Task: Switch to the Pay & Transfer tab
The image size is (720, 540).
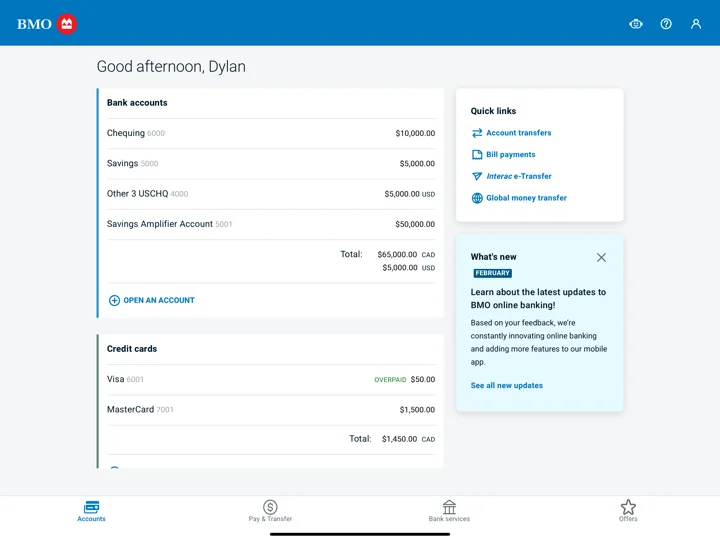Action: tap(270, 511)
